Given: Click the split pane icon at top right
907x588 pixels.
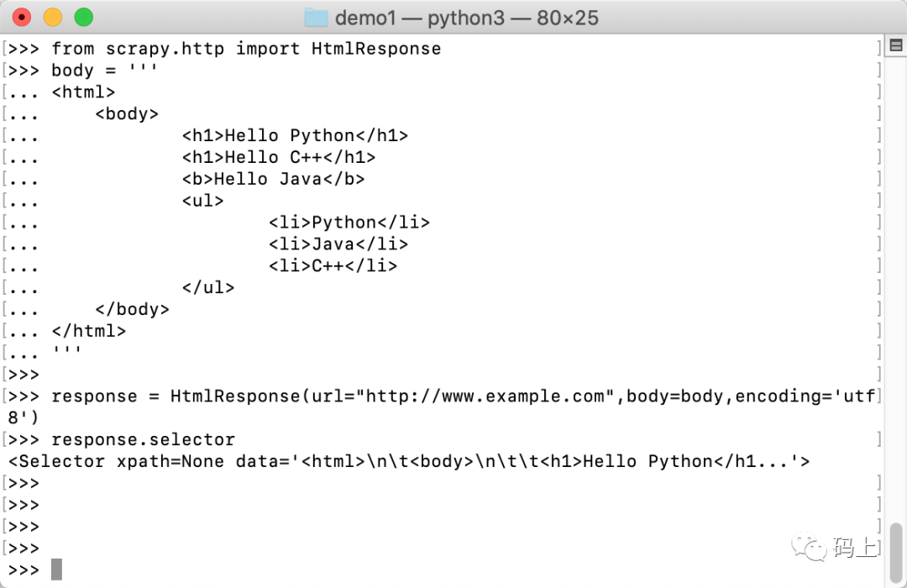Looking at the screenshot, I should (x=896, y=45).
